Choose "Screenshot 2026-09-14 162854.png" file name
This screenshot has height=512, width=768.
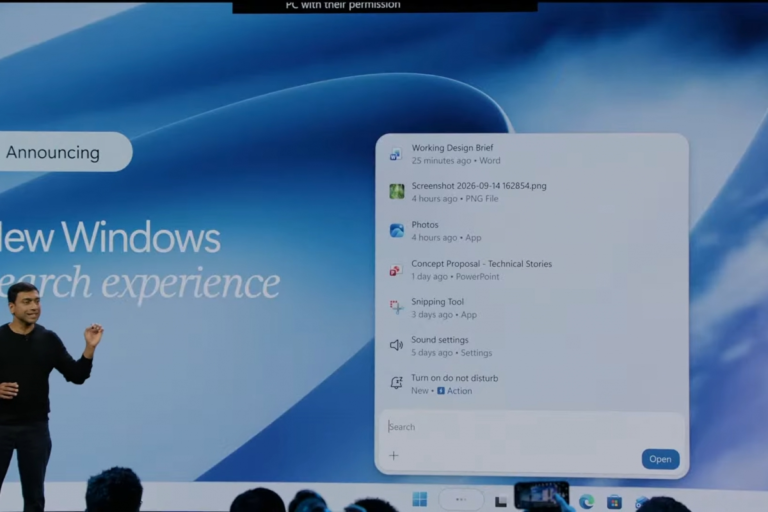[x=479, y=186]
